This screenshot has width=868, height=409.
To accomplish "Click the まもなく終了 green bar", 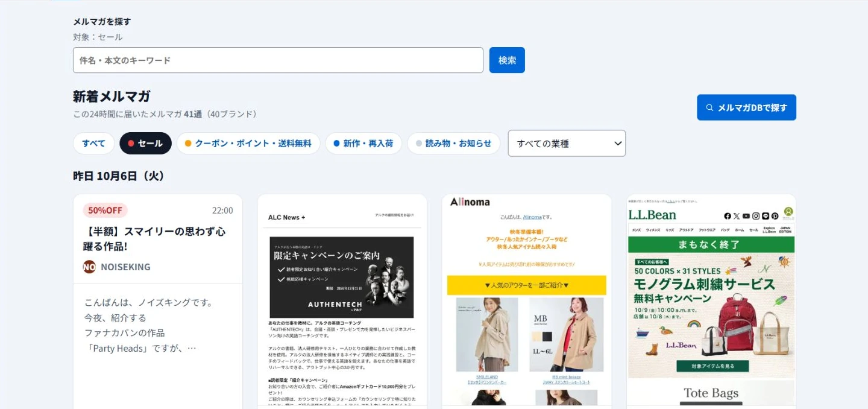I will (x=711, y=244).
